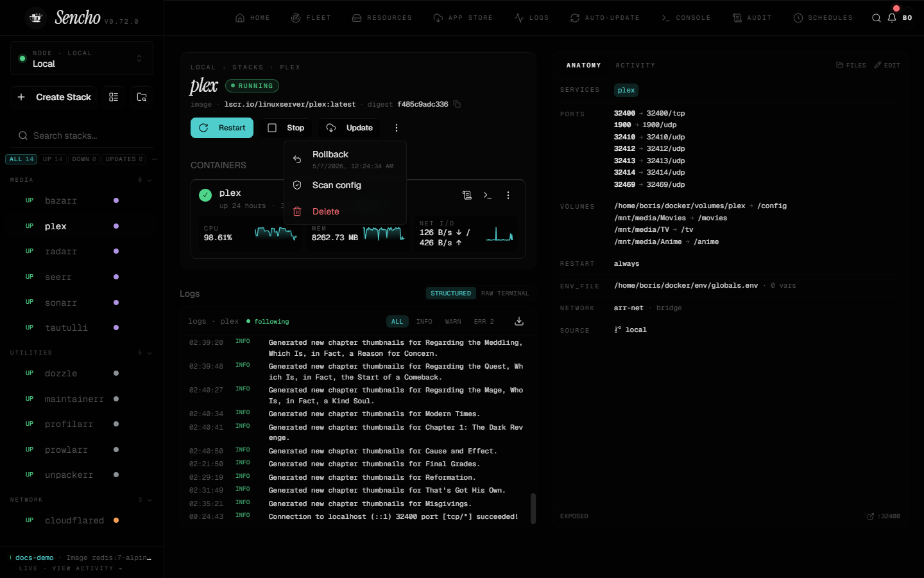This screenshot has height=578, width=924.
Task: Open AUTO-UPDATE navigation item
Action: tap(605, 18)
